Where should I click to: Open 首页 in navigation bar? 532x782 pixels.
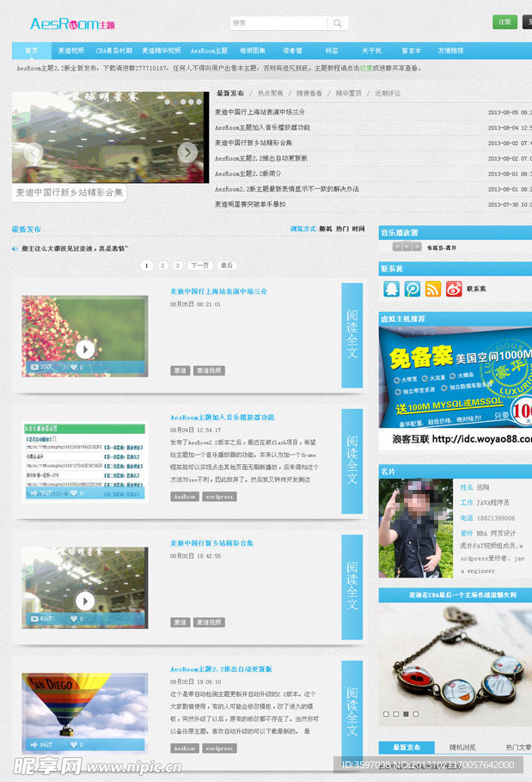32,51
